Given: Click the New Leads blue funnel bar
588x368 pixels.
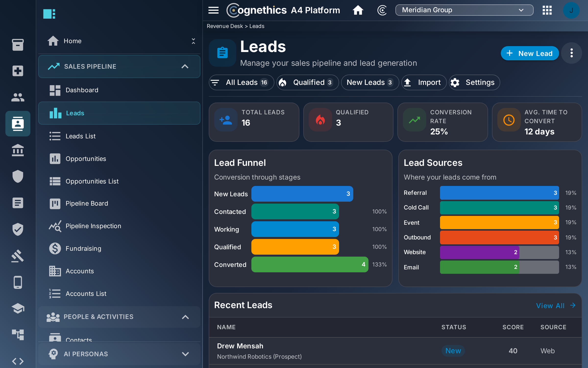Looking at the screenshot, I should point(302,194).
